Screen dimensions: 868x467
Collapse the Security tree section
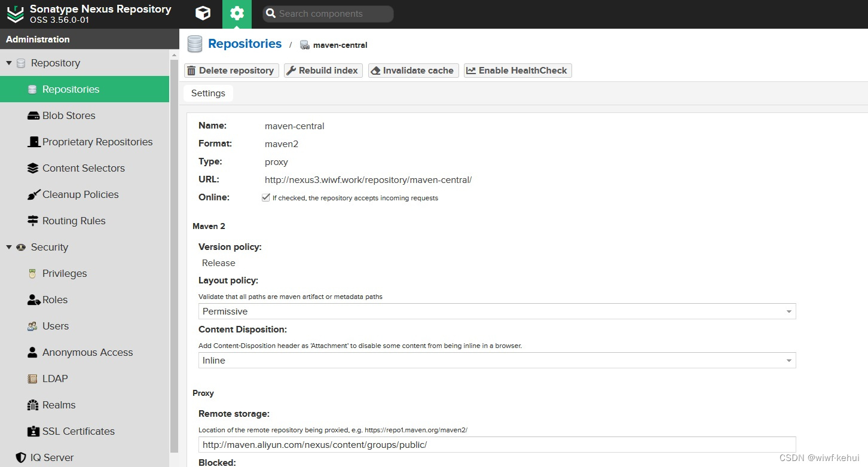[x=9, y=247]
